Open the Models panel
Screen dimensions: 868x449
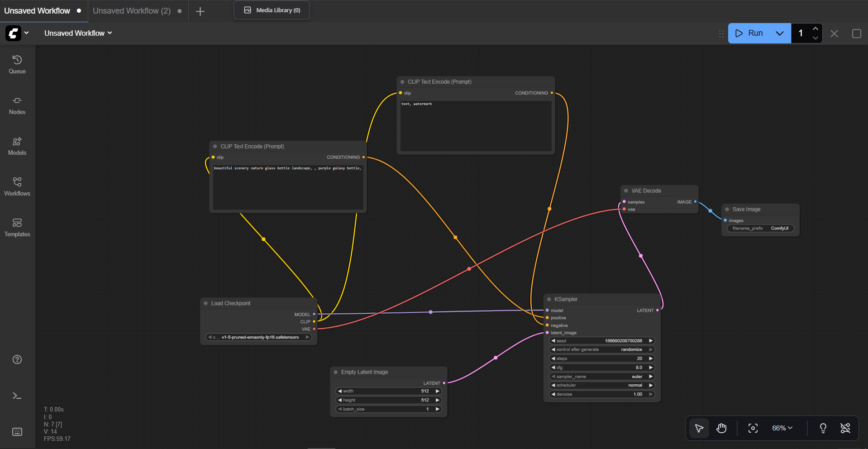pyautogui.click(x=17, y=145)
